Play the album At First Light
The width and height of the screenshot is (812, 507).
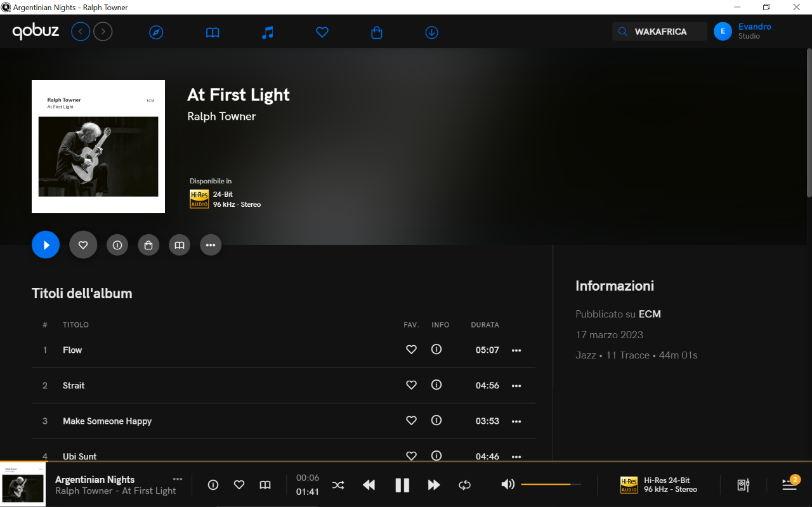tap(46, 245)
